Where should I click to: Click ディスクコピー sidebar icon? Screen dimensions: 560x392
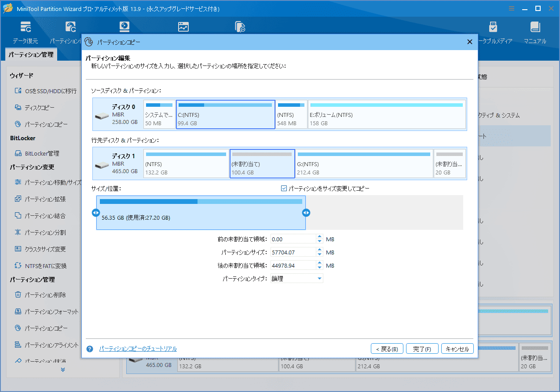click(x=18, y=107)
